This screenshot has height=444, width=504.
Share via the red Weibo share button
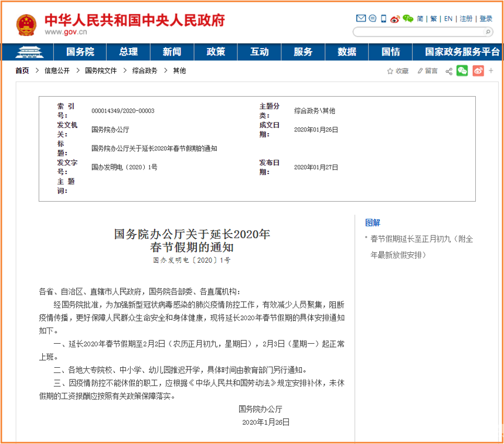pos(478,71)
